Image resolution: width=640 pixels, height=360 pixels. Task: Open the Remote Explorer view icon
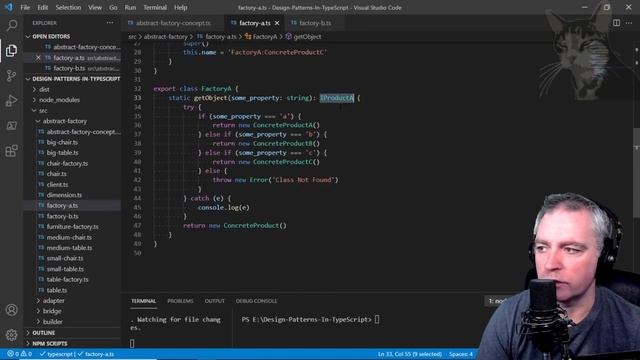tap(11, 126)
